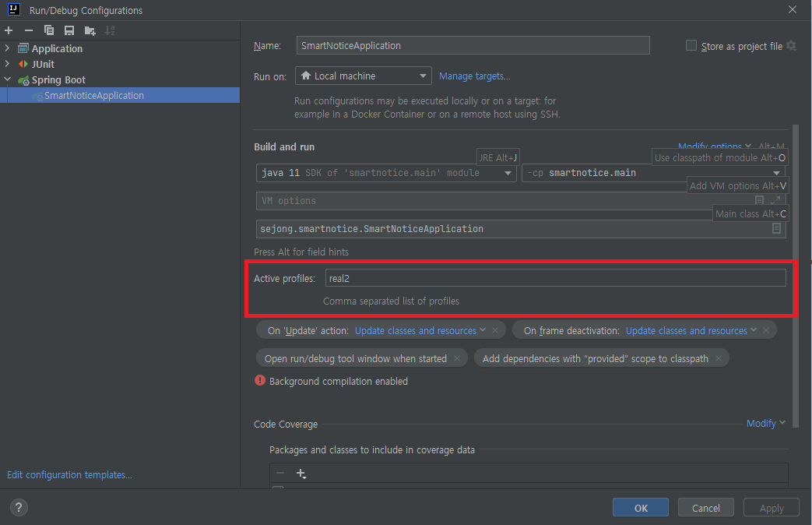Click the Apply button
Screen dimensions: 812x525
[x=771, y=507]
